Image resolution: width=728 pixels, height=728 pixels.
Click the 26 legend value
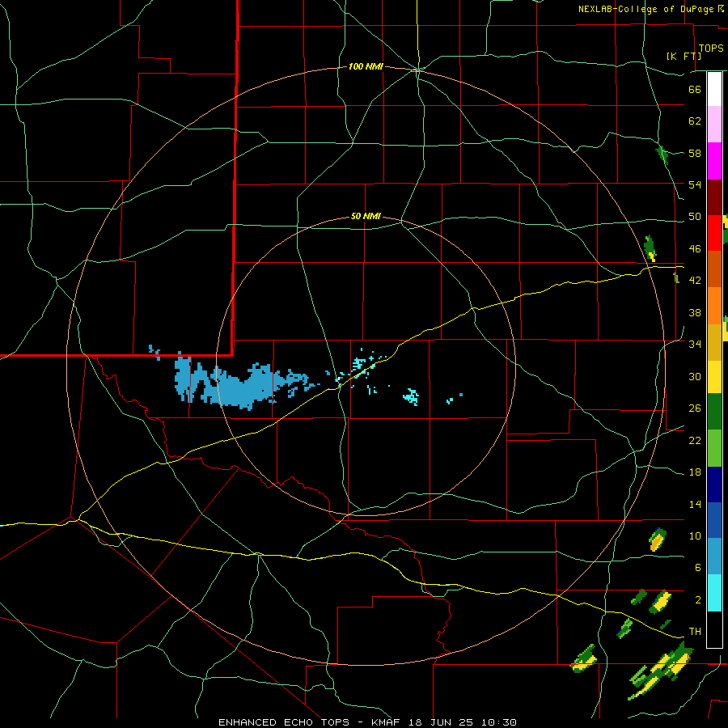695,408
